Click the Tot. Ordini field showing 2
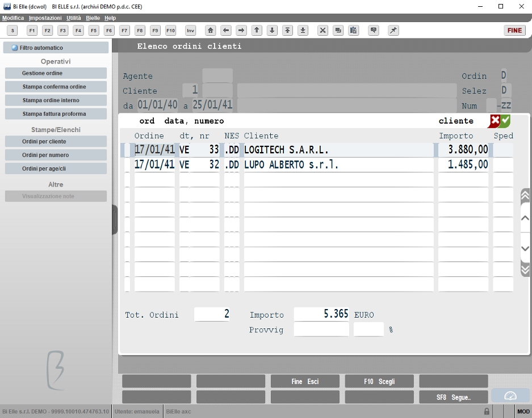This screenshot has height=418, width=532. click(x=212, y=314)
